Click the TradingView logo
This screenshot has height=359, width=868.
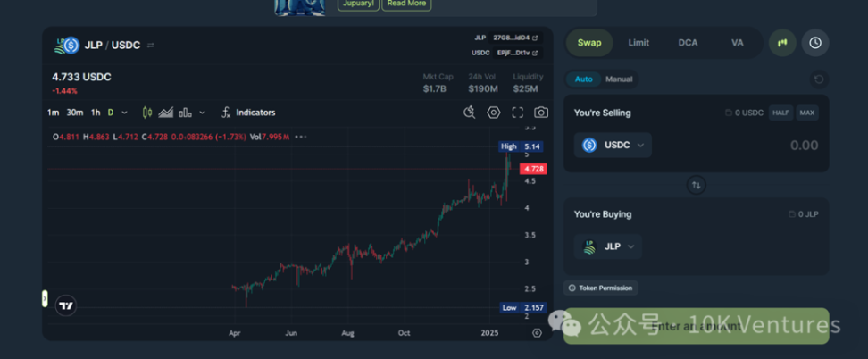click(x=66, y=305)
